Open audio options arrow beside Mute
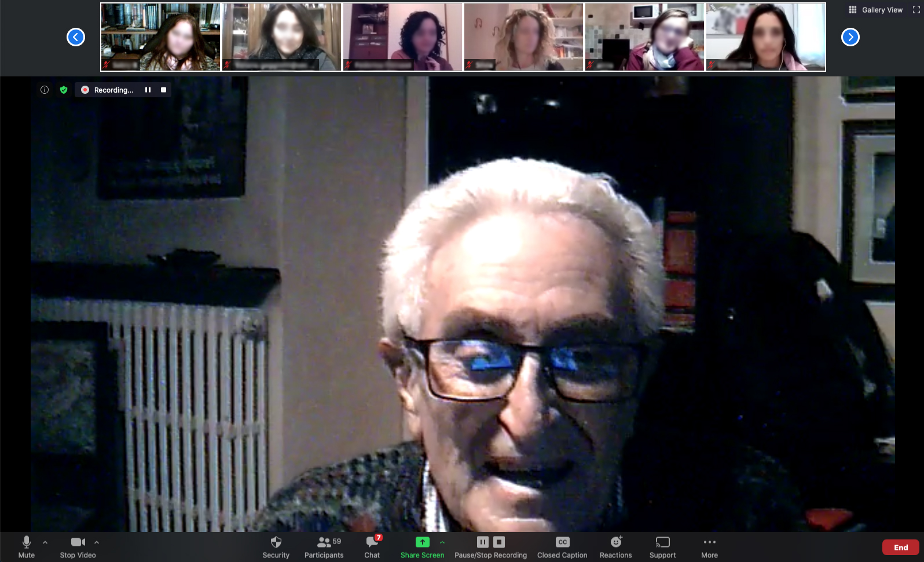 coord(45,542)
